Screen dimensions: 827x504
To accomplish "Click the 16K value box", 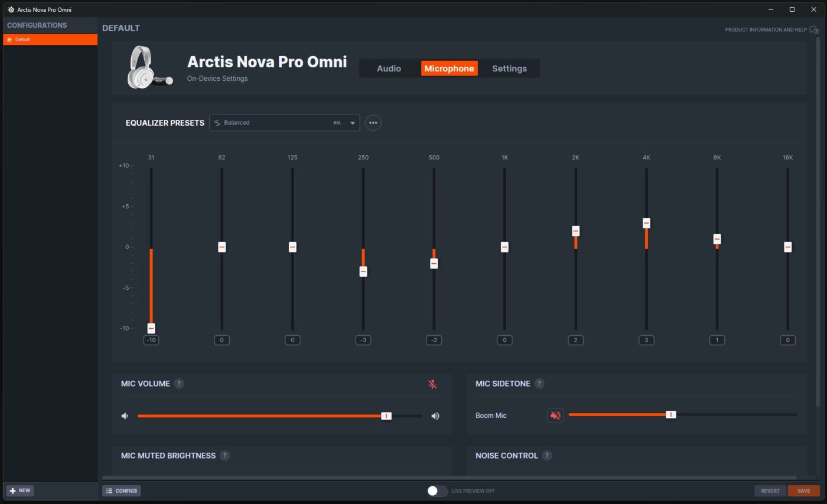I will click(787, 340).
